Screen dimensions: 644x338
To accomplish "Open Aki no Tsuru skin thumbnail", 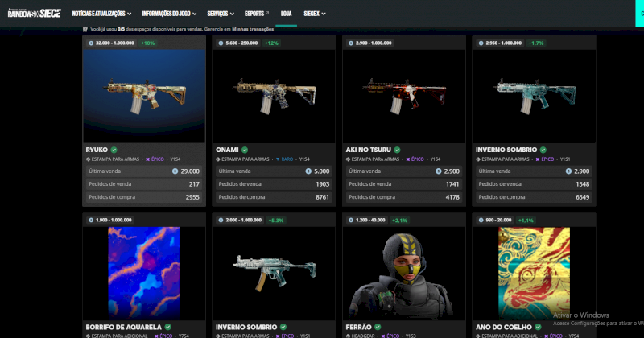I will [x=404, y=96].
